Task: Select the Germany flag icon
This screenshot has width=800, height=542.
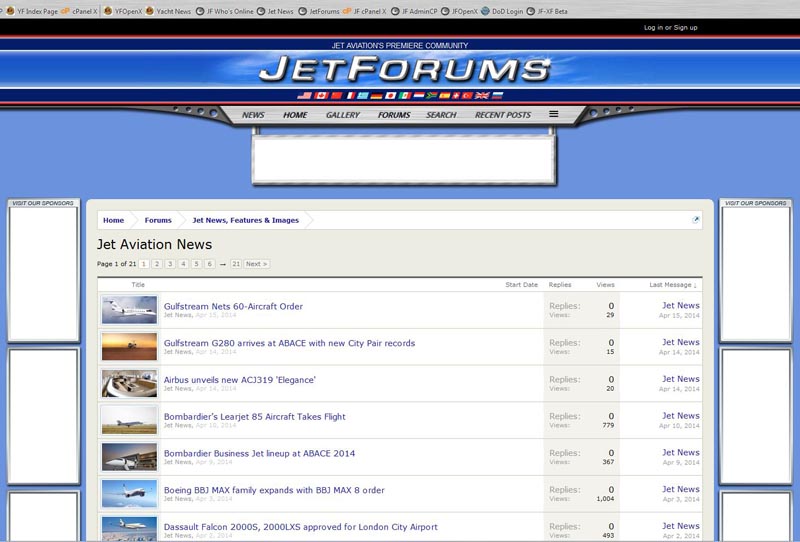Action: [377, 95]
